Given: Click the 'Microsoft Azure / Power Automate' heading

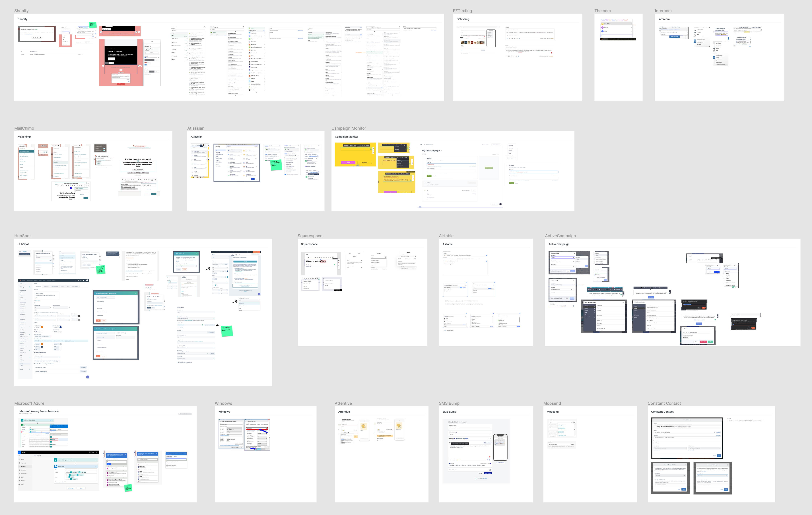Looking at the screenshot, I should tap(39, 411).
